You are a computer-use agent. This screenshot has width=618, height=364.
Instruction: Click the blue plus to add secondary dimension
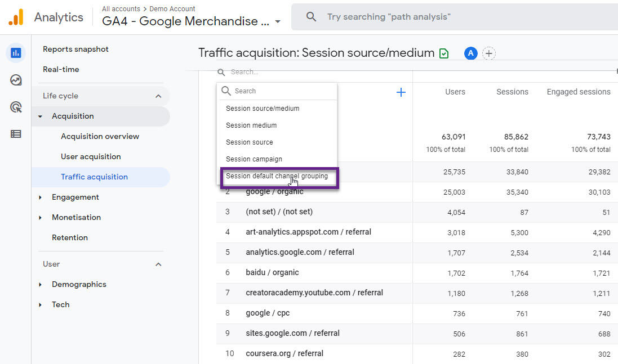401,92
